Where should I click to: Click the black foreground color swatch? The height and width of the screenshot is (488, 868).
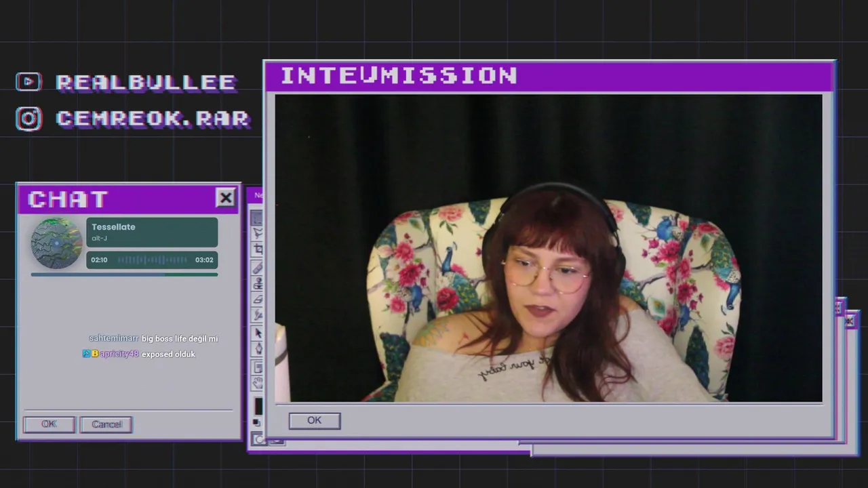click(x=258, y=406)
